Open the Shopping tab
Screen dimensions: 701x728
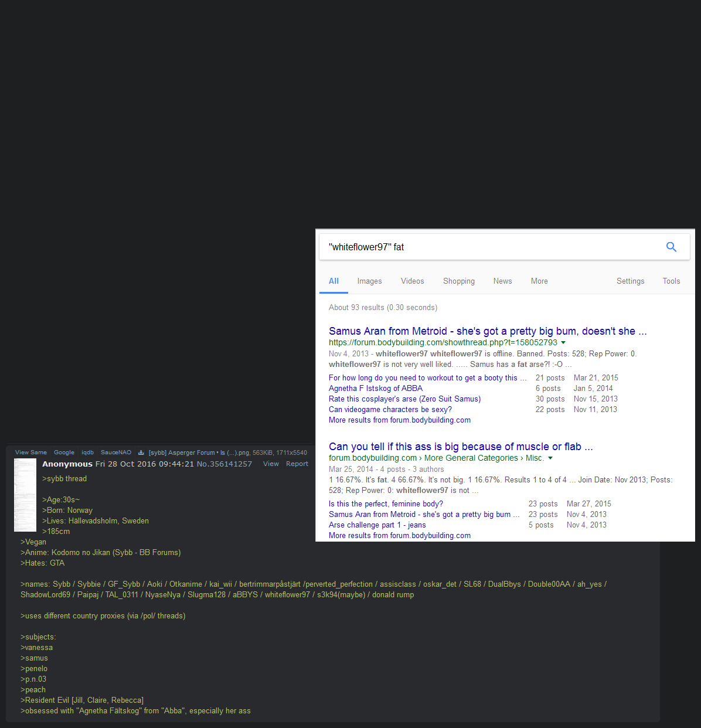pyautogui.click(x=459, y=281)
